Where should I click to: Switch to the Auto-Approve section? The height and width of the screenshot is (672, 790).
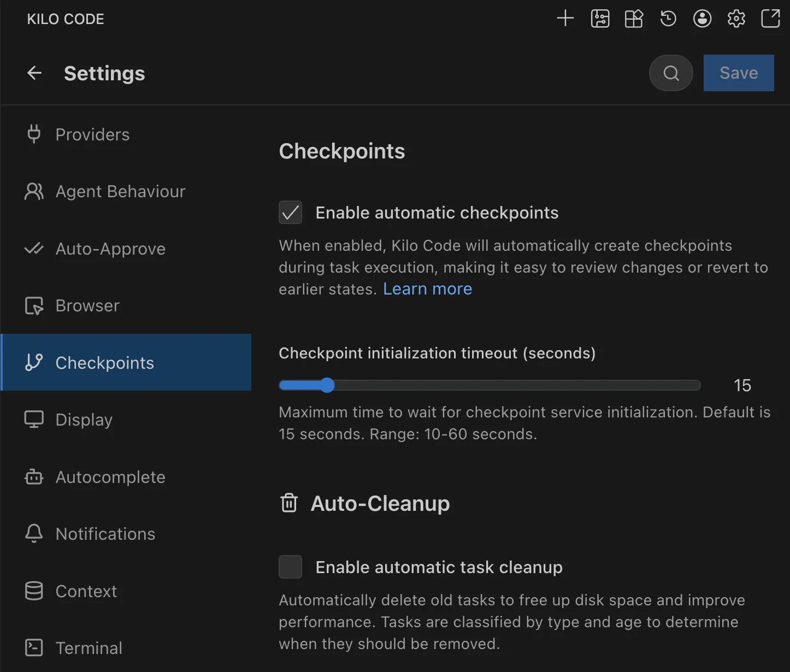(126, 249)
